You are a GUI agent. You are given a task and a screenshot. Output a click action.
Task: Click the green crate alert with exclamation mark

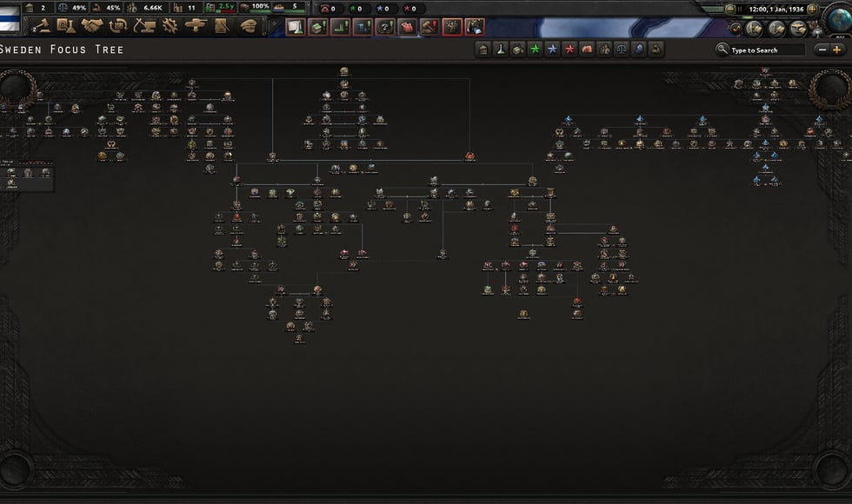pos(318,27)
